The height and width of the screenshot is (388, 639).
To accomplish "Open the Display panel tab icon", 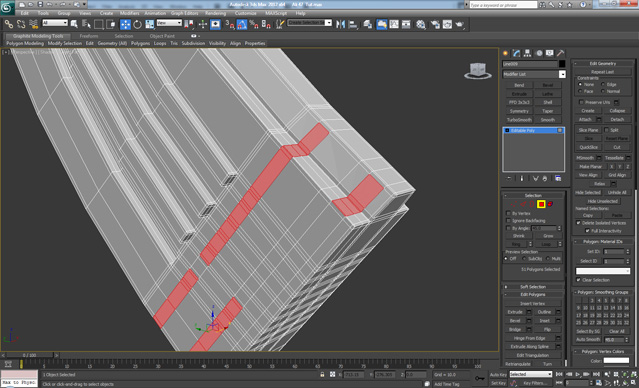I will click(550, 53).
